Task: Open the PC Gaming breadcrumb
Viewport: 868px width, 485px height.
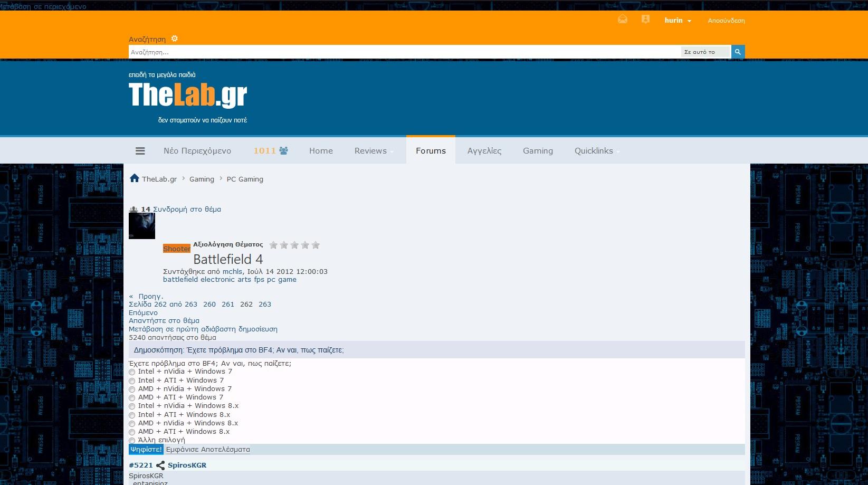Action: (245, 179)
